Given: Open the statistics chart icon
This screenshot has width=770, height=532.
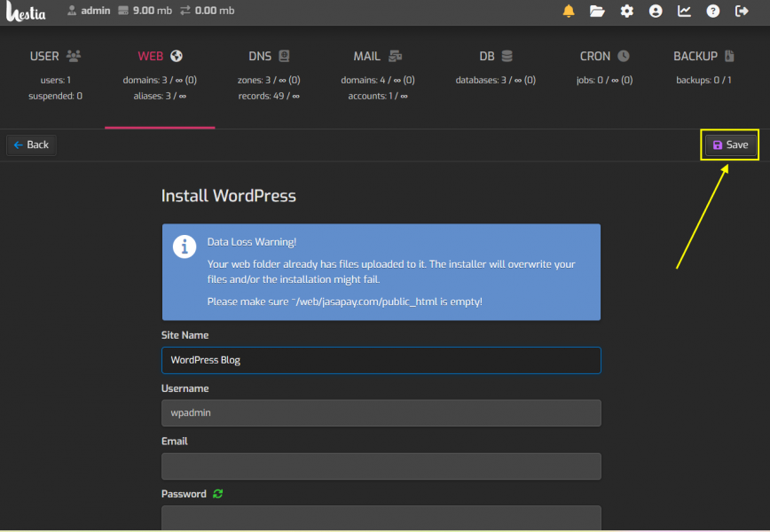Looking at the screenshot, I should pyautogui.click(x=684, y=11).
